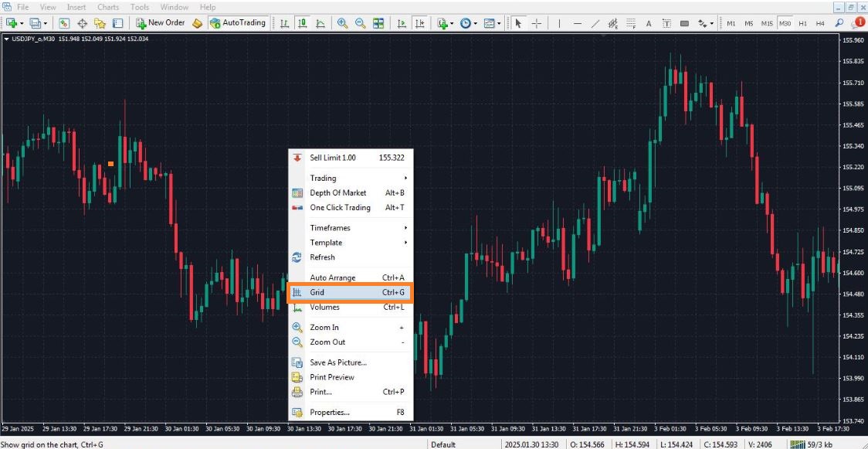Open the Charts menu

(108, 7)
